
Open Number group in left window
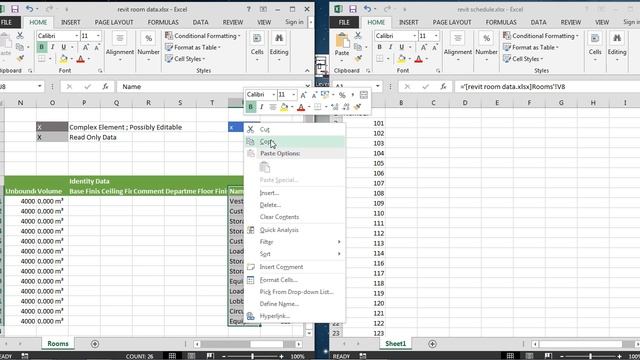click(149, 47)
